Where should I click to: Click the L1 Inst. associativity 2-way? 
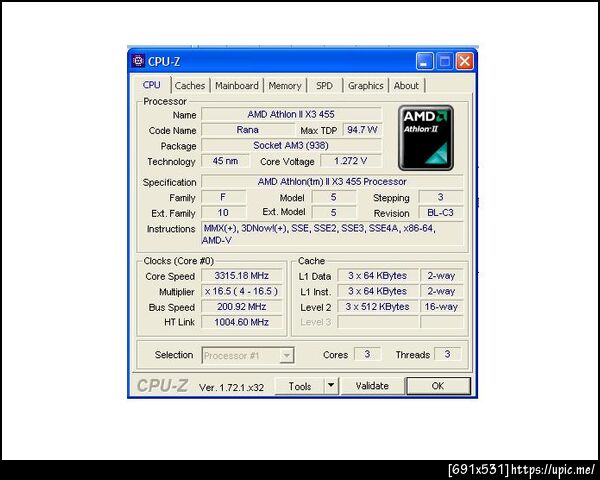pyautogui.click(x=442, y=291)
